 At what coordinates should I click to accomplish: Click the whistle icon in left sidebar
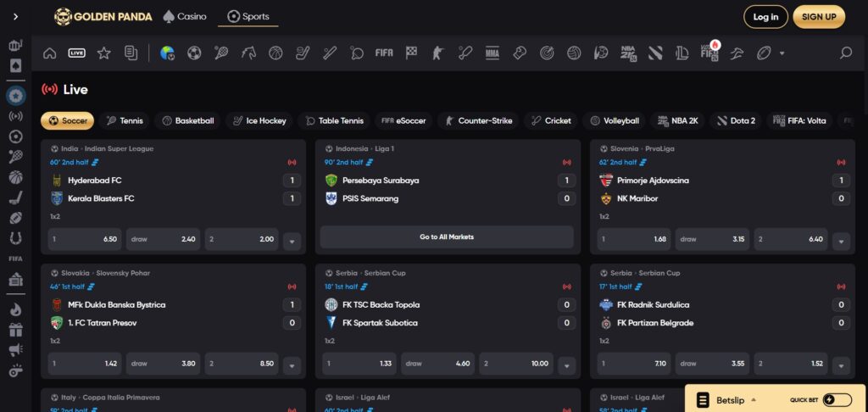[15, 370]
